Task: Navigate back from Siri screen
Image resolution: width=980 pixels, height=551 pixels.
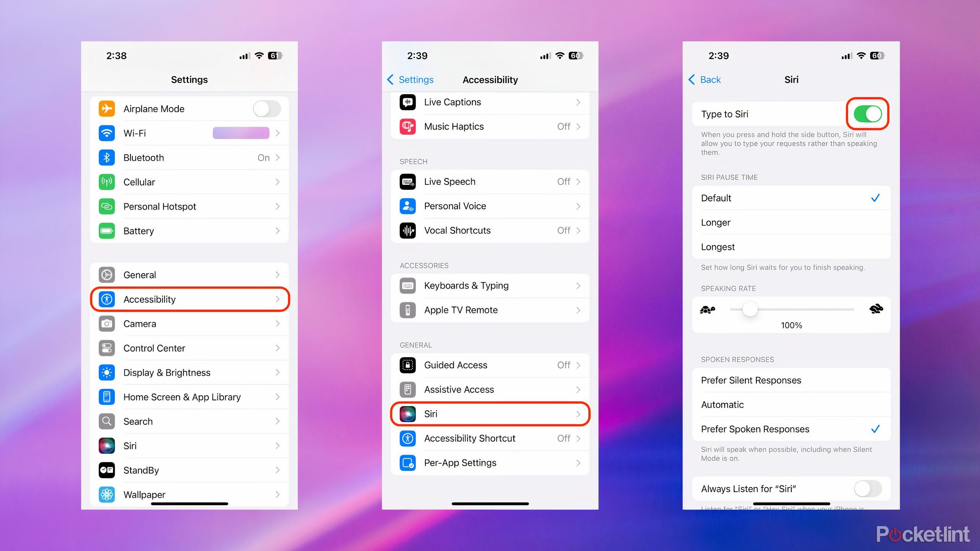Action: coord(711,79)
